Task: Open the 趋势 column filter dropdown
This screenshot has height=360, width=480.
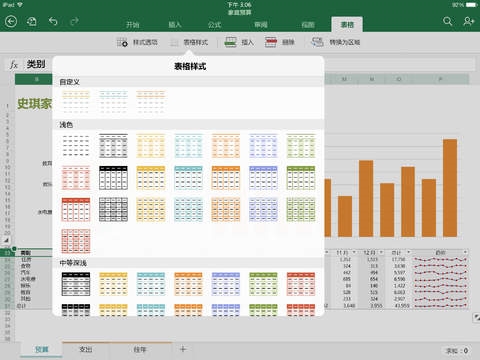Action: coord(465,252)
